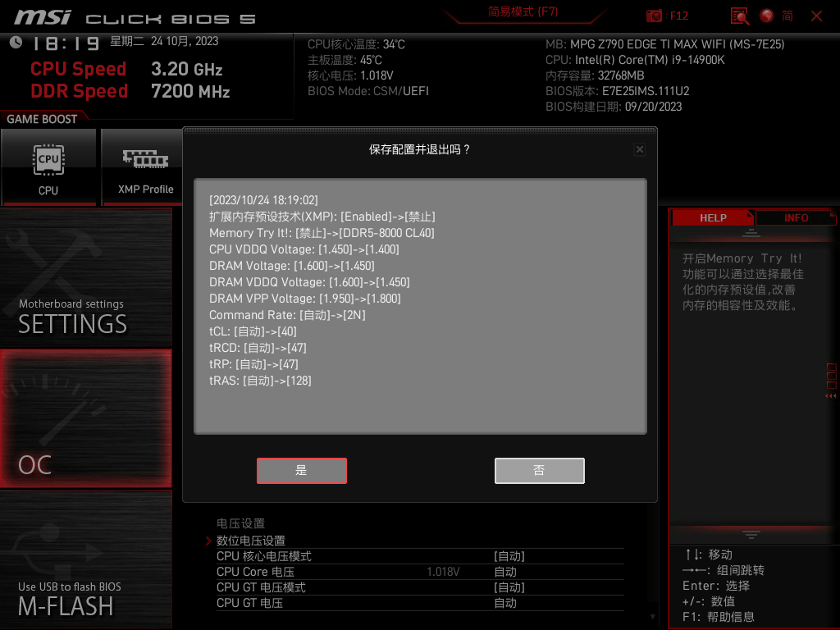Close the save configuration dialog

[640, 149]
